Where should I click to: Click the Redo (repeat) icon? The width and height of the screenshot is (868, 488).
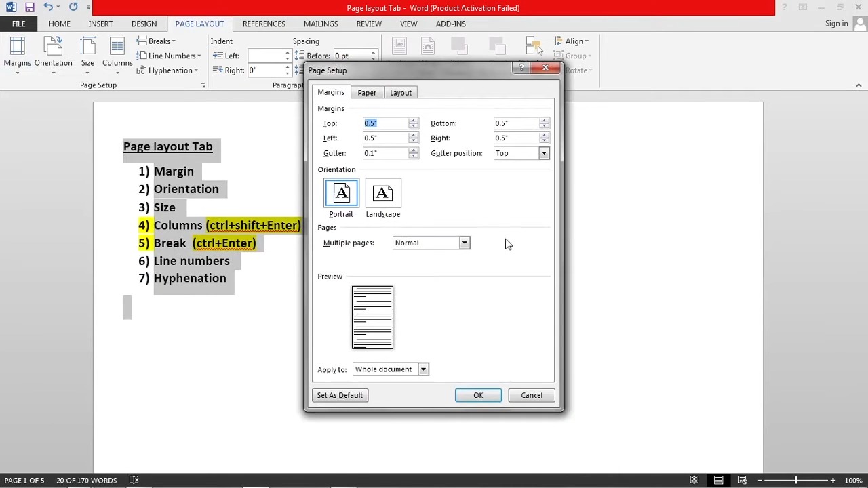tap(73, 7)
